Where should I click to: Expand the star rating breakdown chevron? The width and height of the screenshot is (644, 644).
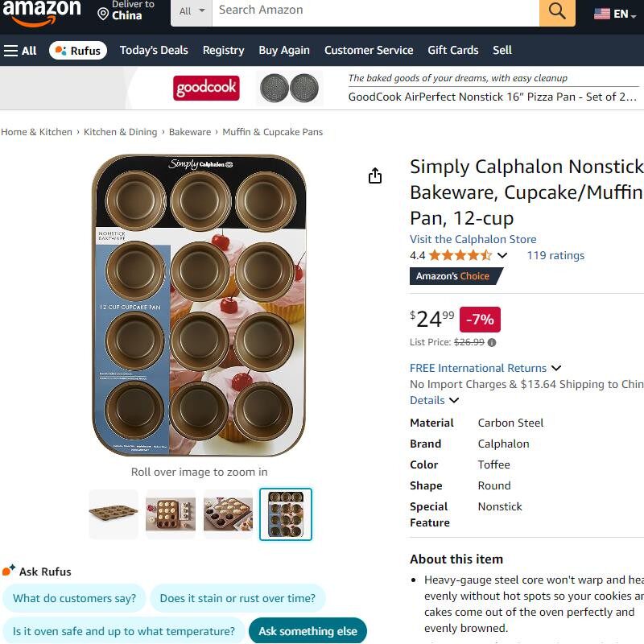(x=502, y=255)
